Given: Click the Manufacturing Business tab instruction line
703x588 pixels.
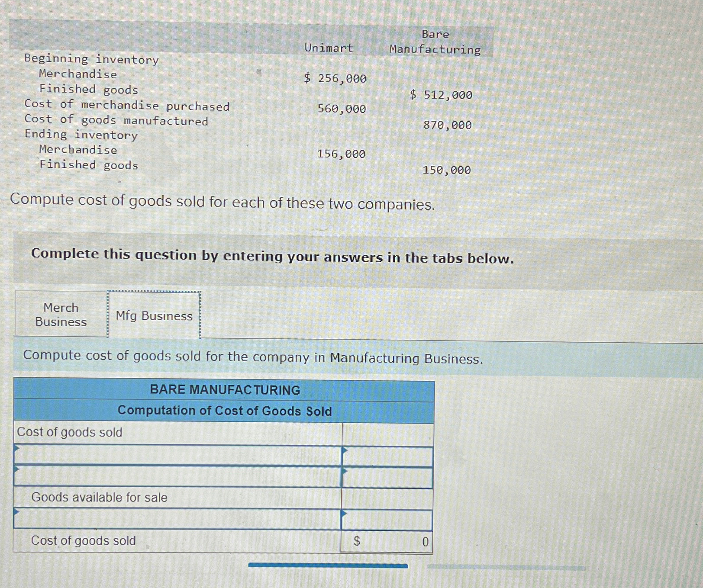Looking at the screenshot, I should click(x=253, y=357).
